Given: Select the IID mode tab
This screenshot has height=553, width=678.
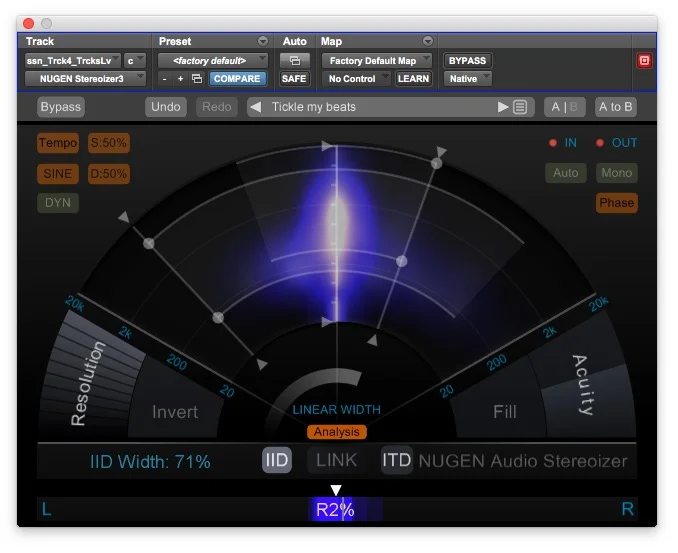Looking at the screenshot, I should [x=277, y=460].
